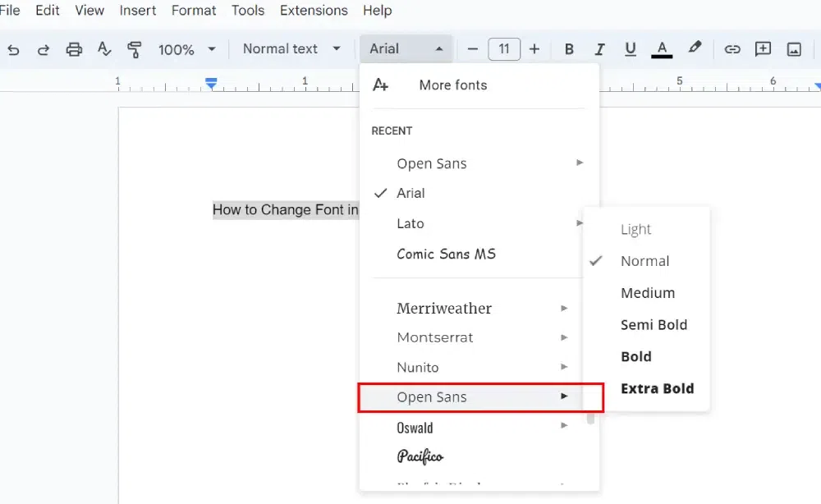Select Pacifico font
This screenshot has width=821, height=504.
[x=420, y=456]
